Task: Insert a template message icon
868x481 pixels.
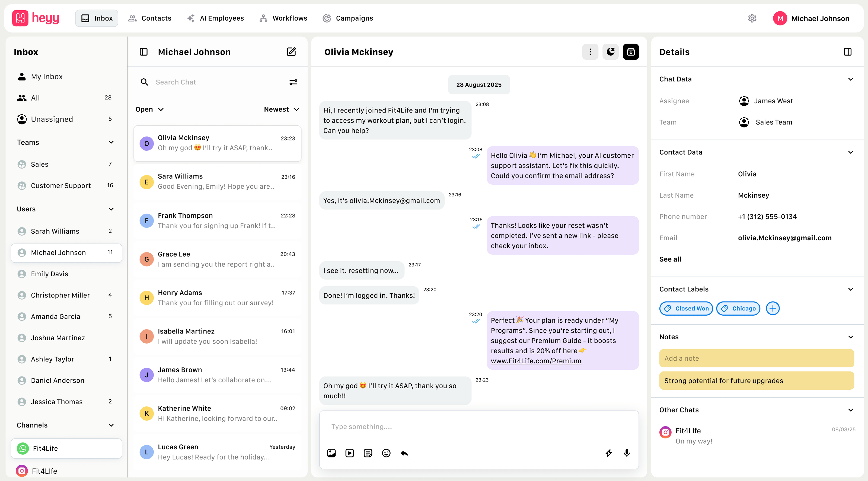Action: [x=368, y=453]
